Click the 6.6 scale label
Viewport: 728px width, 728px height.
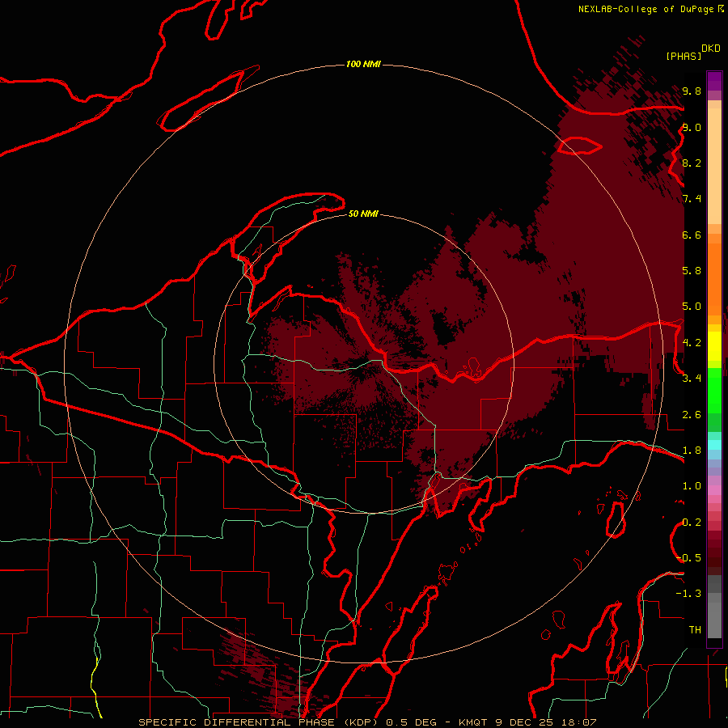coord(692,235)
